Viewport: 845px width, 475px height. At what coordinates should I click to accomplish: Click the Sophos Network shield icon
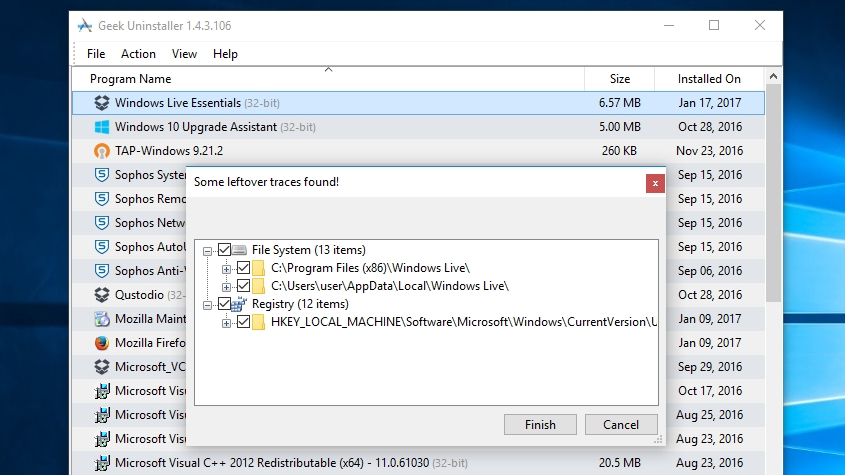[101, 223]
